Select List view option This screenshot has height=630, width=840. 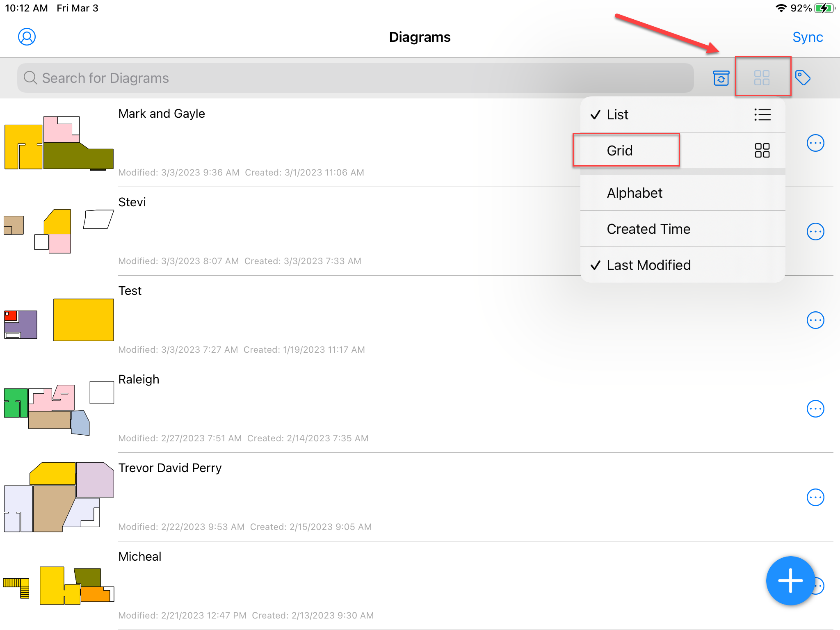682,114
